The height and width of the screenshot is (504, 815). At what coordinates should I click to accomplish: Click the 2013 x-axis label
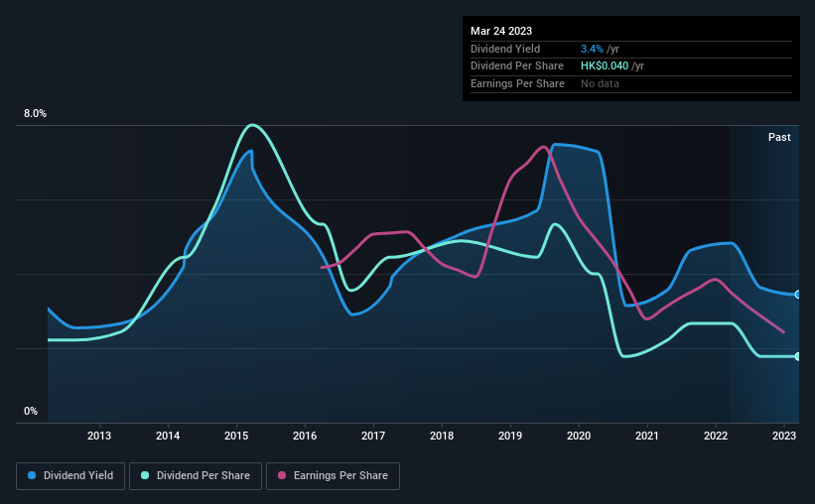[99, 436]
